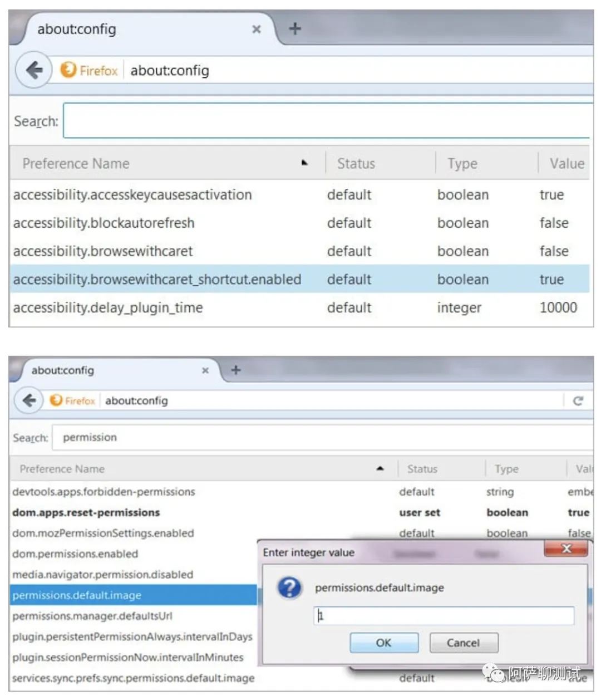601x700 pixels.
Task: Sort by Status column in the bottom window
Action: pos(422,469)
